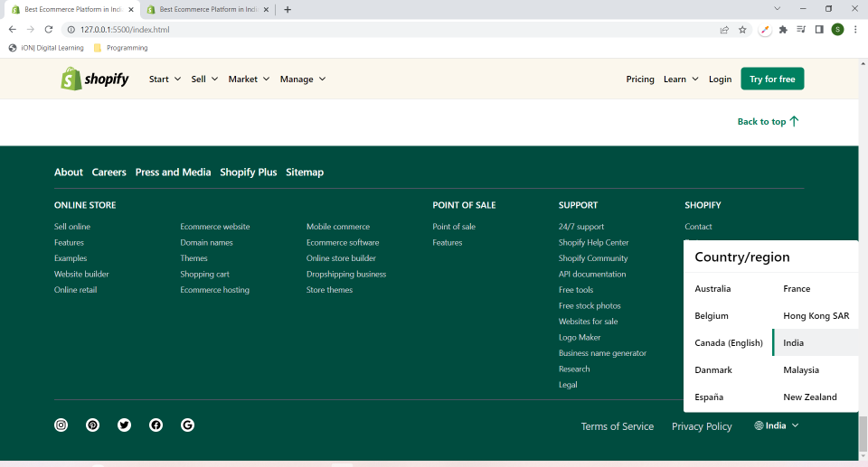
Task: Open Press and Media link
Action: (x=173, y=173)
